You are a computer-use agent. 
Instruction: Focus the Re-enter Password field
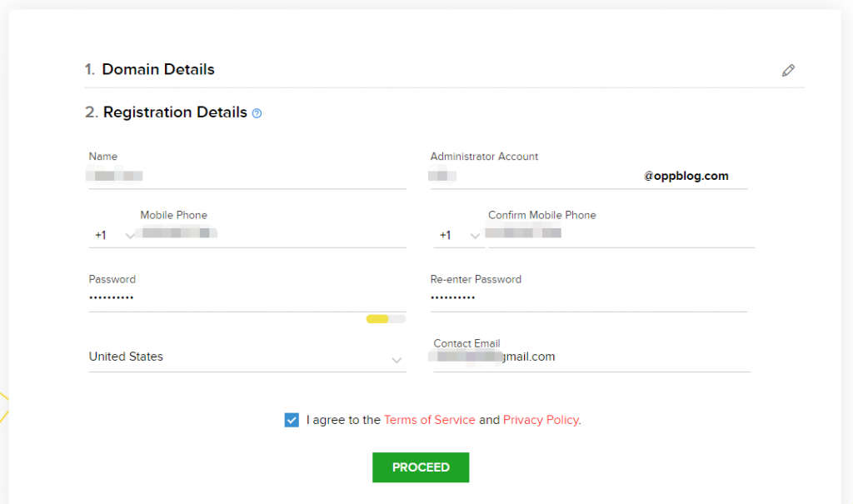(x=589, y=298)
